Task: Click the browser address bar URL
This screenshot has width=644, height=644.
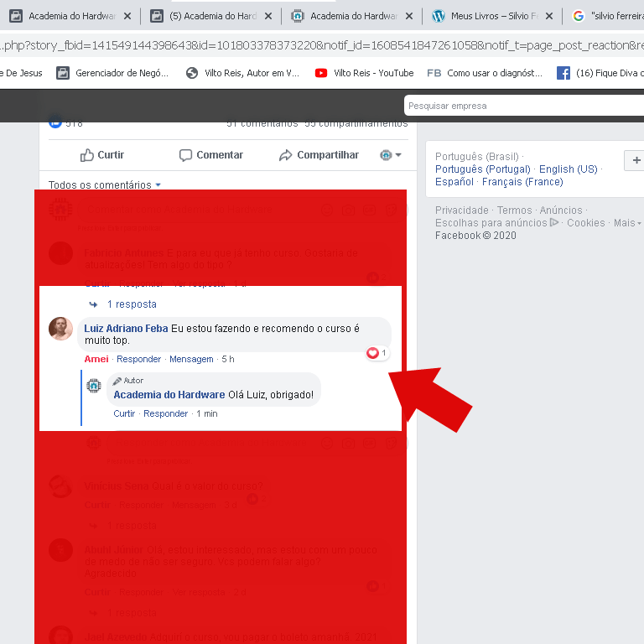Action: coord(322,45)
